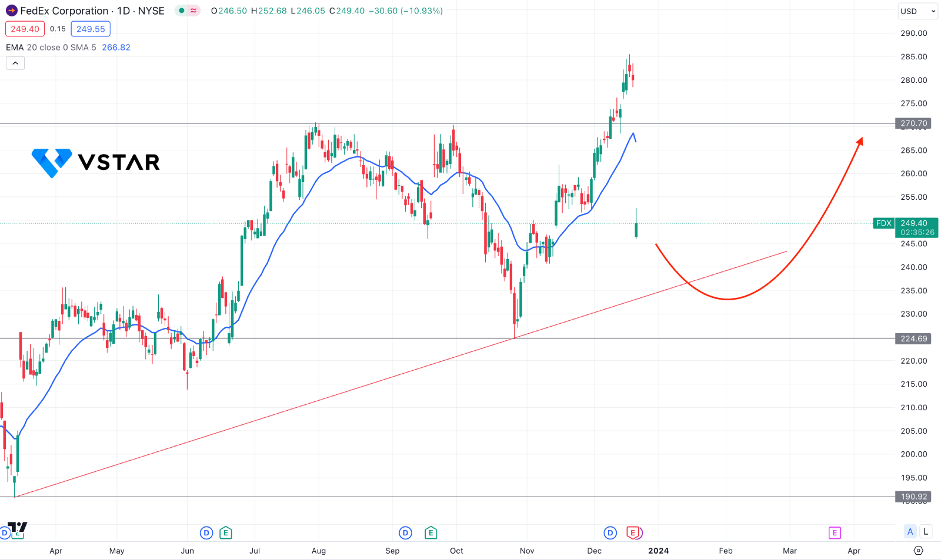Click the 290.00 price axis label
The height and width of the screenshot is (560, 941).
click(914, 33)
